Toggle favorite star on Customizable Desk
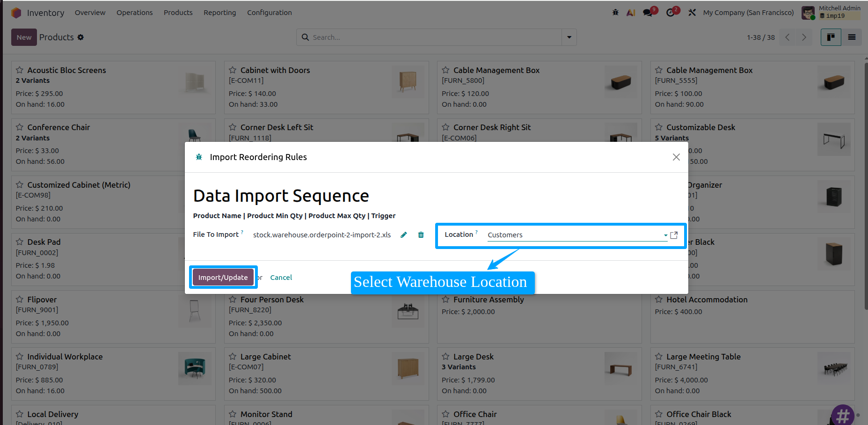The width and height of the screenshot is (868, 425). coord(659,127)
